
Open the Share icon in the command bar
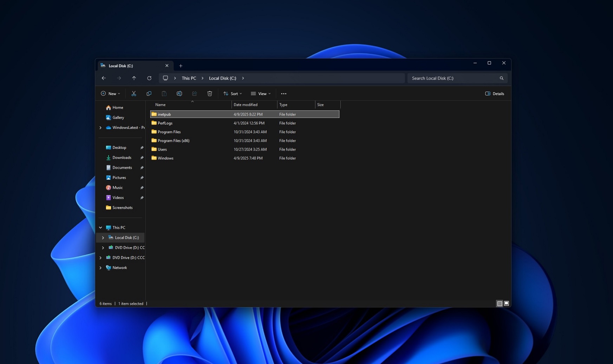(194, 93)
